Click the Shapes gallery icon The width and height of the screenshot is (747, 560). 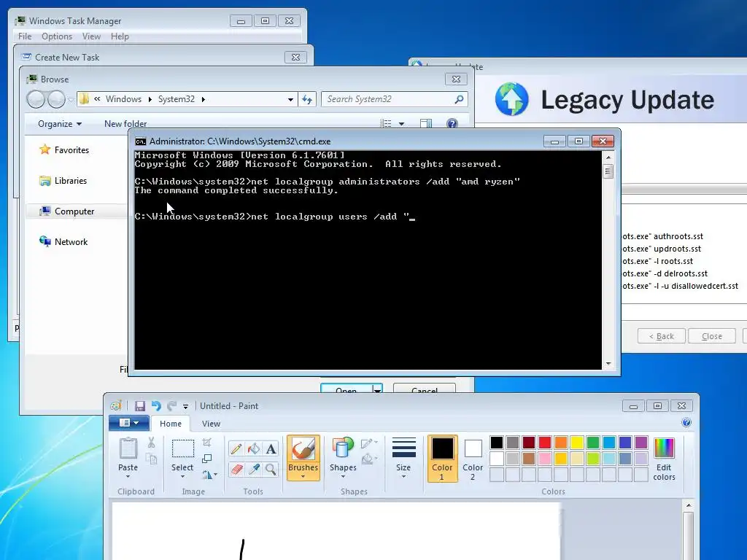click(343, 448)
